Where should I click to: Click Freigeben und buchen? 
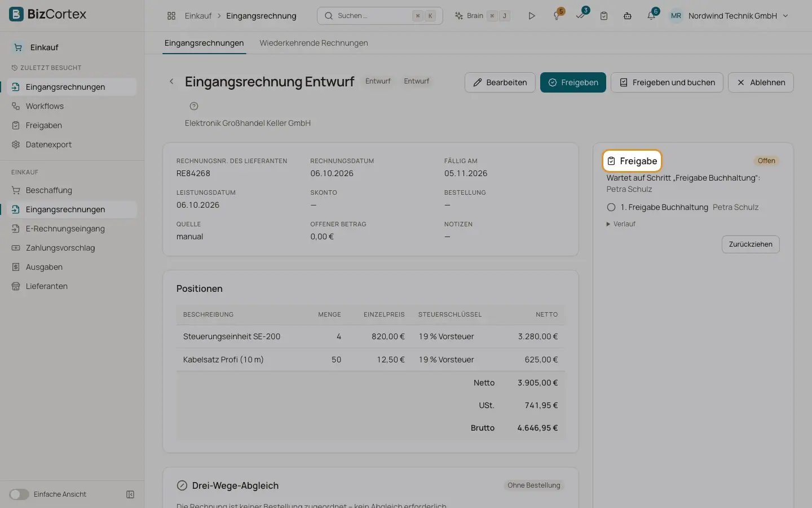point(667,82)
